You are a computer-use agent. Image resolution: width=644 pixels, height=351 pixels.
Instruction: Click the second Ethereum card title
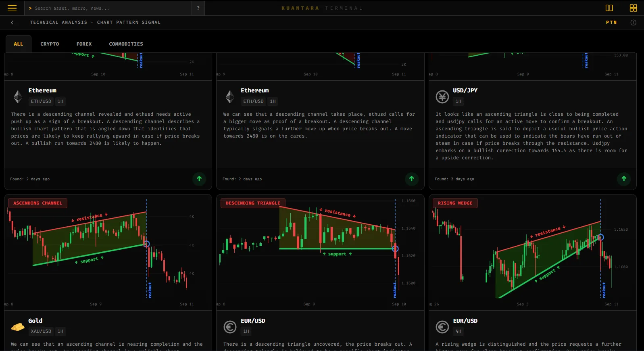255,90
